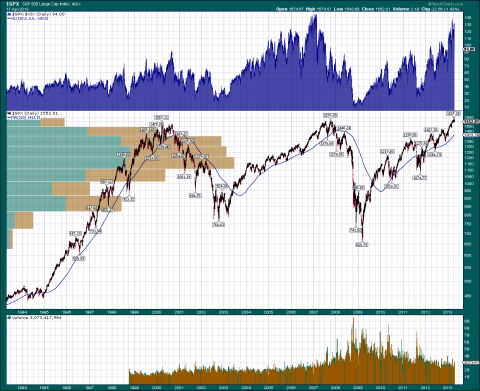Click the 666.79 low label in 2009
This screenshot has height=391, width=480.
coord(362,245)
